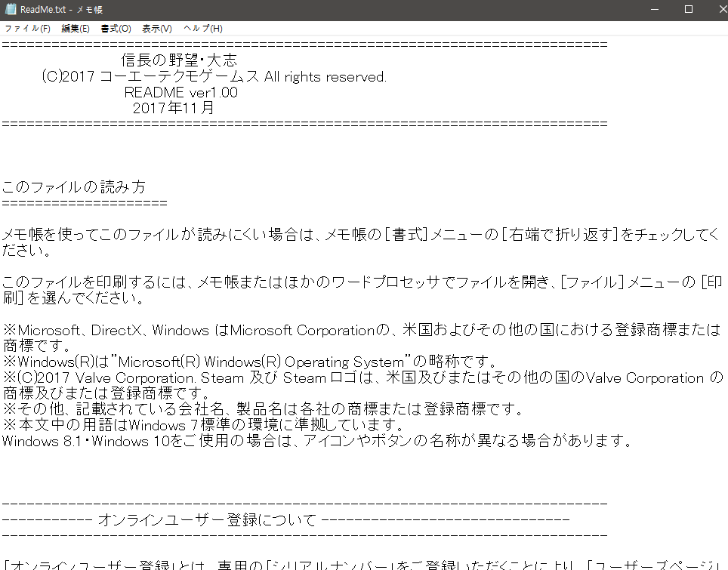Click the line ※本文中の用語はWindows 7標準
The image size is (728, 570).
[203, 425]
